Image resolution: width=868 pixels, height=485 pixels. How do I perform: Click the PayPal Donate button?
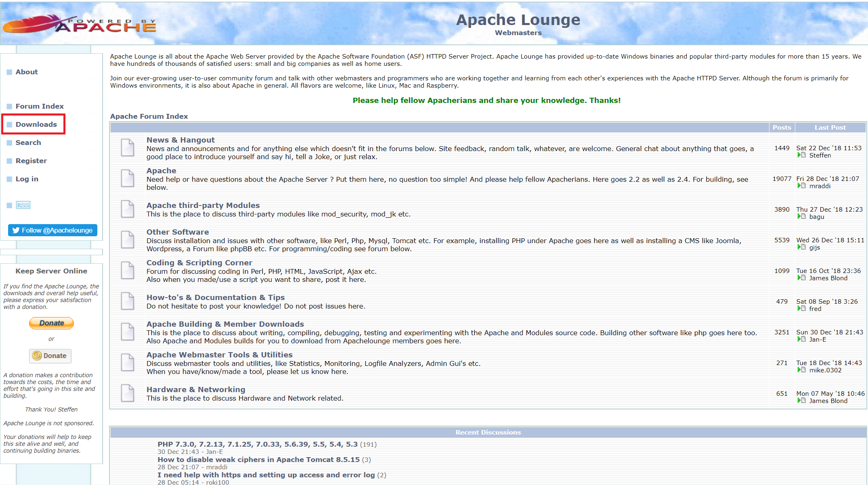[x=51, y=323]
